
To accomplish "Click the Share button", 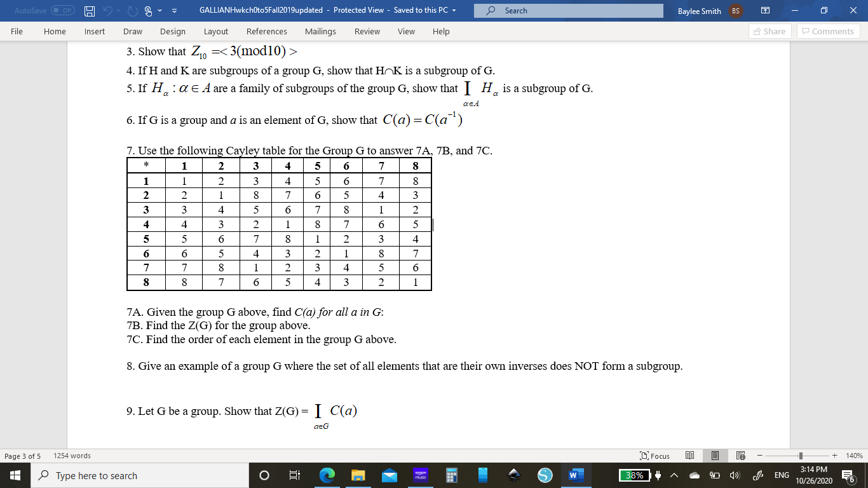I will click(769, 31).
